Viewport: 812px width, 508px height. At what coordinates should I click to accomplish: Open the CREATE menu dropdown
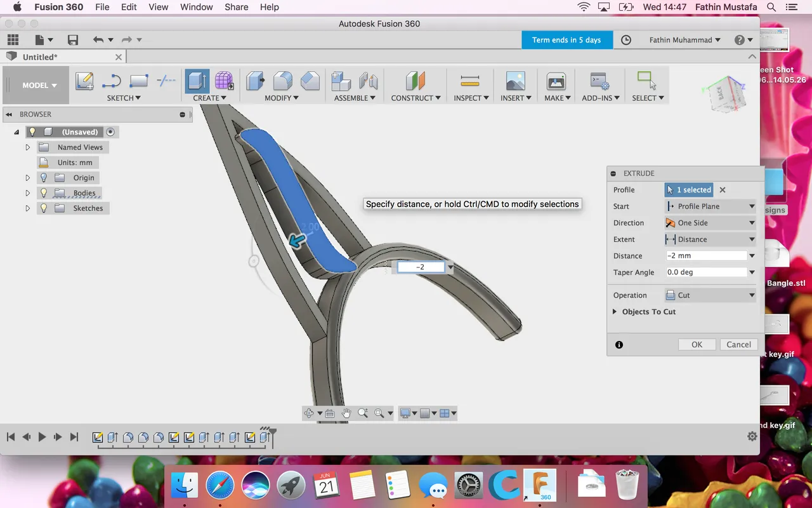point(210,98)
